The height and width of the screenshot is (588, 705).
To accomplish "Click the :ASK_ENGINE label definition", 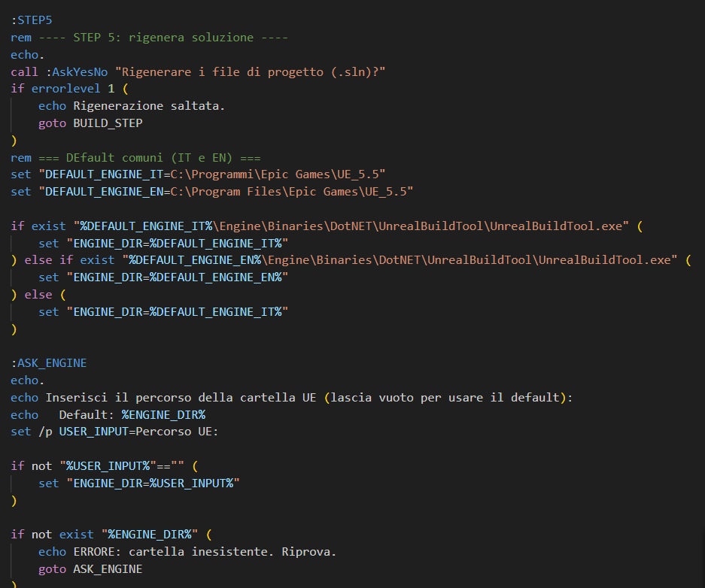I will coord(49,363).
